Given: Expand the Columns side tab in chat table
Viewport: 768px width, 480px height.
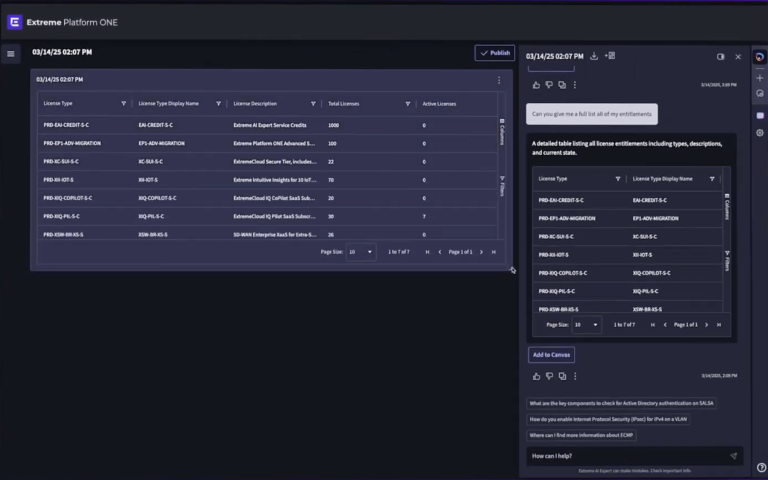Looking at the screenshot, I should pos(727,207).
